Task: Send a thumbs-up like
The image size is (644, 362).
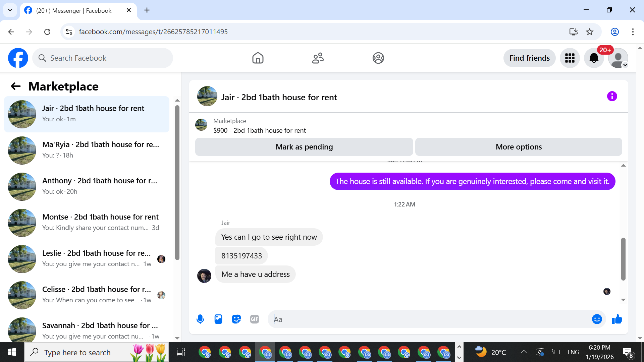Action: pos(617,319)
